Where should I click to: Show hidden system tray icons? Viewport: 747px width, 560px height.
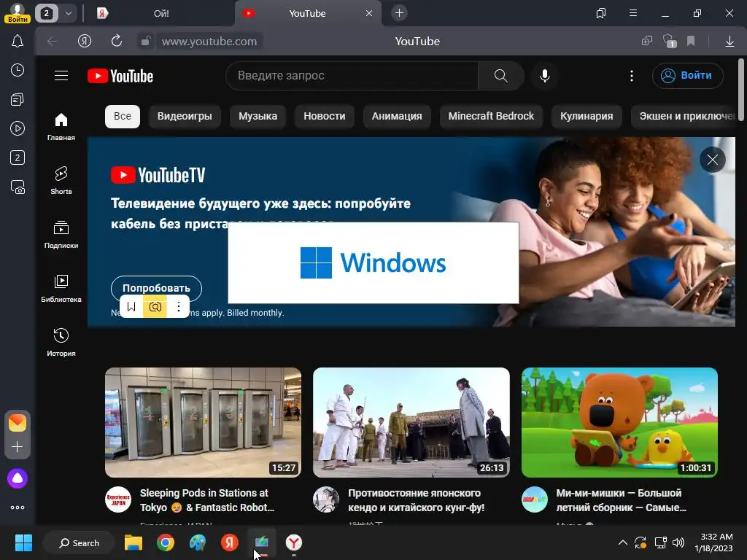click(x=622, y=542)
